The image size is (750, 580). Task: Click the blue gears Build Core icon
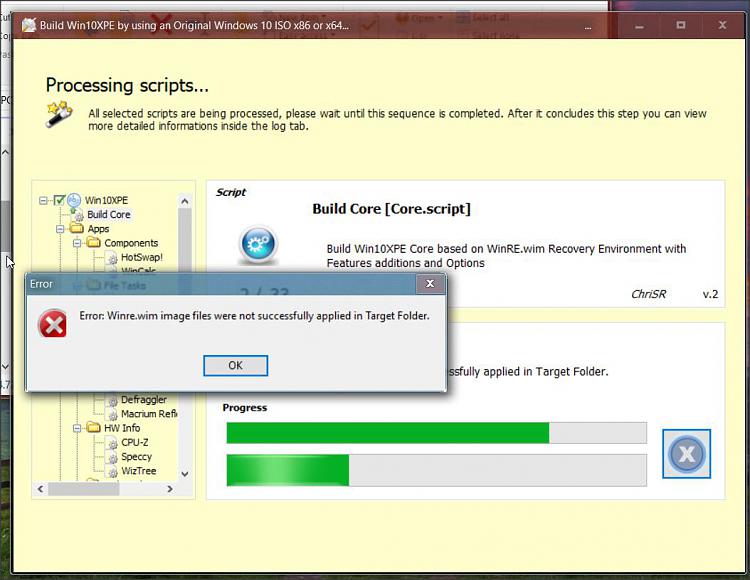258,244
